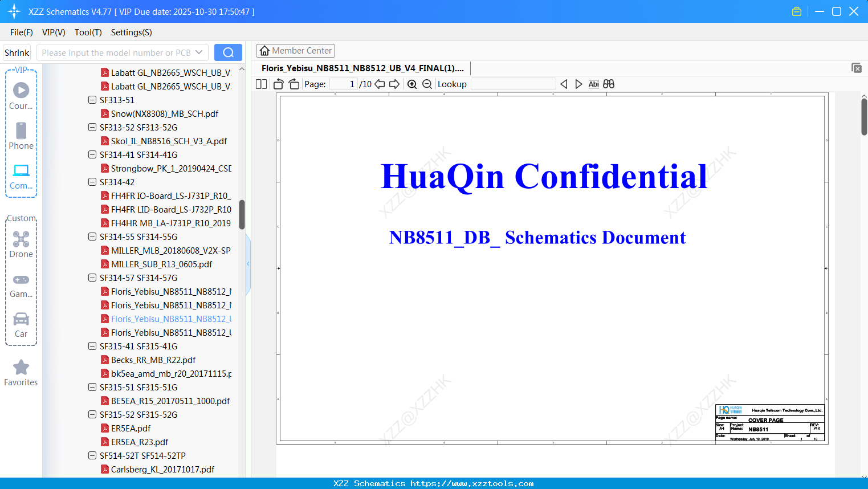Close the open document tab panel icon
868x489 pixels.
point(856,68)
